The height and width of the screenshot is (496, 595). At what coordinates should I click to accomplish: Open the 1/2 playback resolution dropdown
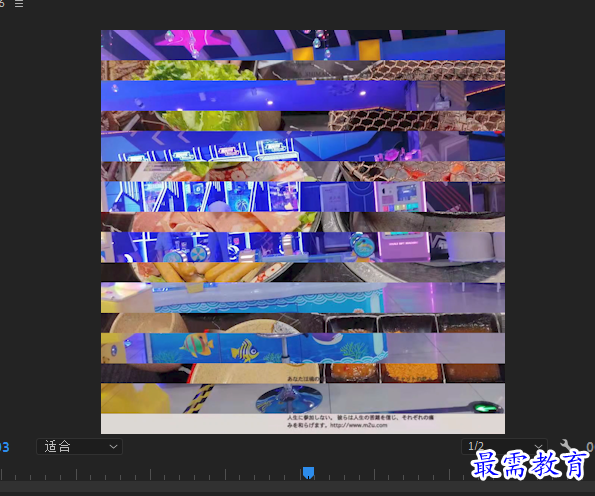[x=504, y=446]
